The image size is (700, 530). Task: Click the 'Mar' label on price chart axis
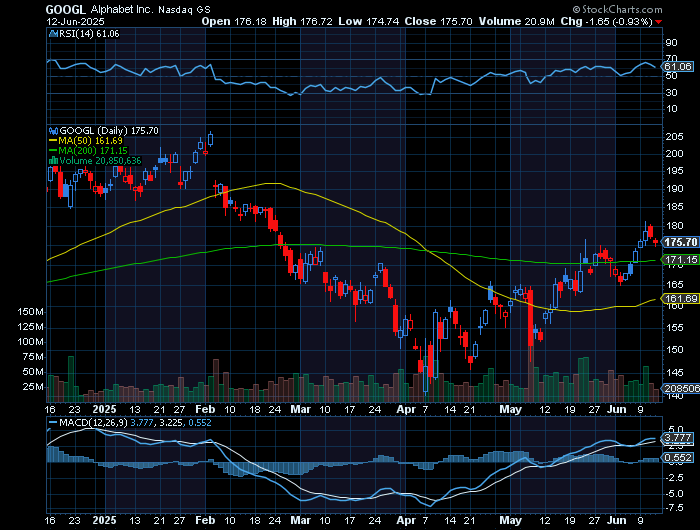point(300,409)
